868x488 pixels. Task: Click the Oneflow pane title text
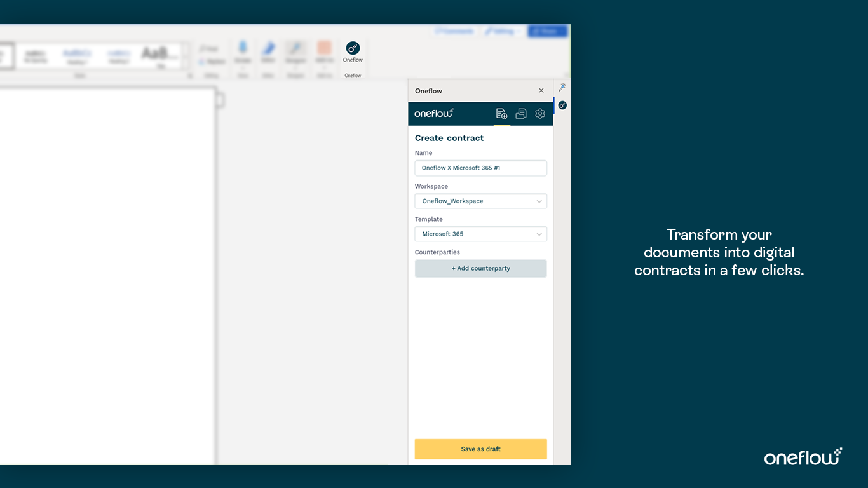(x=428, y=91)
